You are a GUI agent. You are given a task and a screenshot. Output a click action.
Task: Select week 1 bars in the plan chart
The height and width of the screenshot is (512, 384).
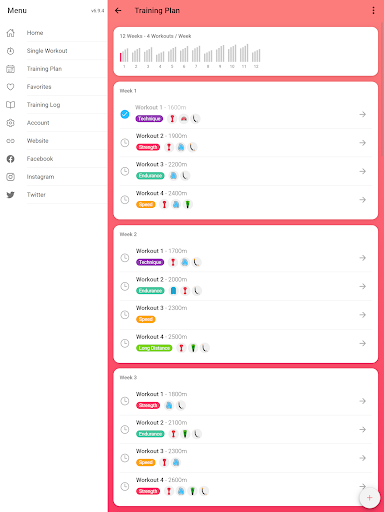coord(124,55)
